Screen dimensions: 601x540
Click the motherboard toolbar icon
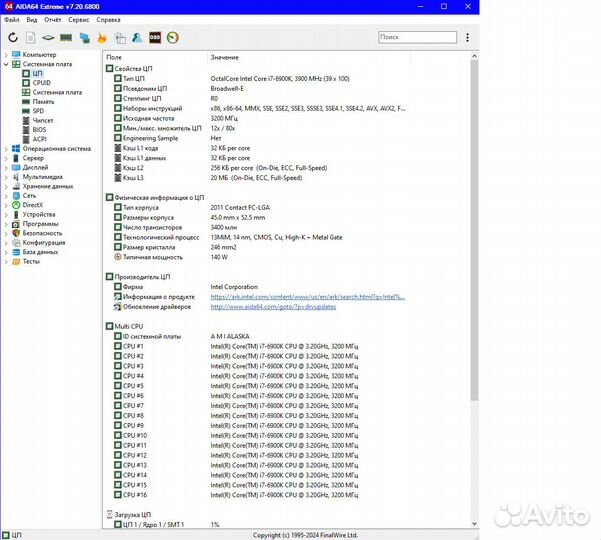tap(48, 38)
